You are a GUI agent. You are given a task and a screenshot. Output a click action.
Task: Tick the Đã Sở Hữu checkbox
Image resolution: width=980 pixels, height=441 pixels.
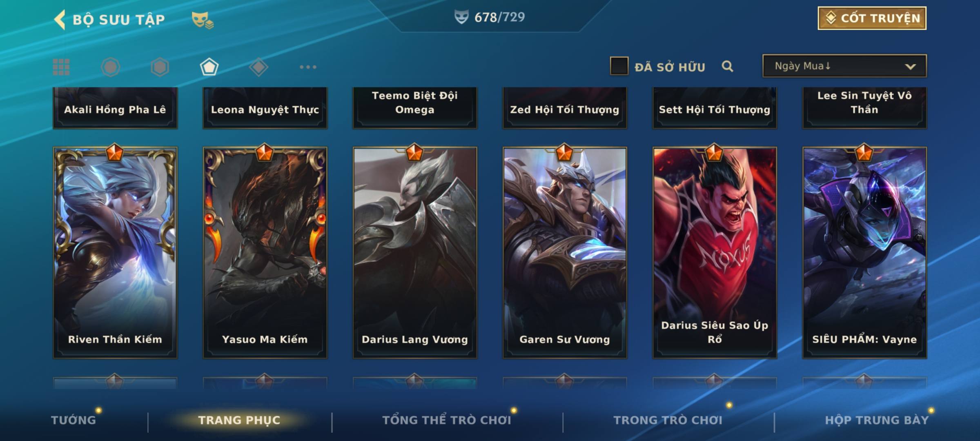click(619, 66)
